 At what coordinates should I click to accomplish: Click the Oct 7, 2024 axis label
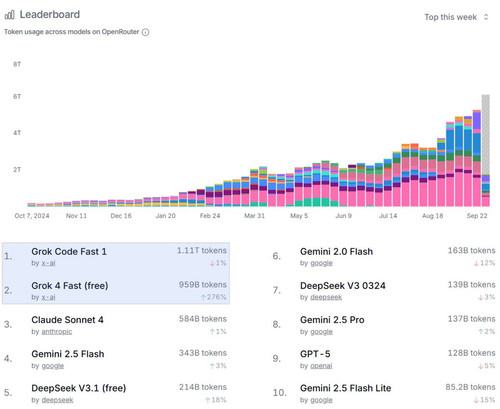tap(32, 216)
